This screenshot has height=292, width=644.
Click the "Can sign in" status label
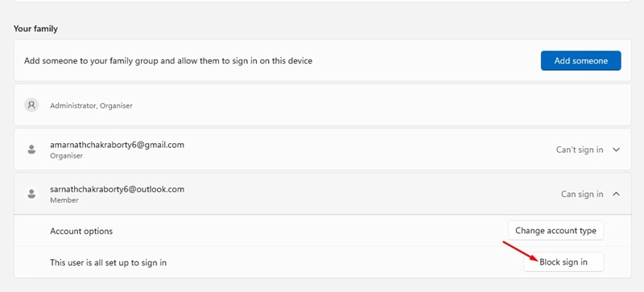tap(582, 194)
